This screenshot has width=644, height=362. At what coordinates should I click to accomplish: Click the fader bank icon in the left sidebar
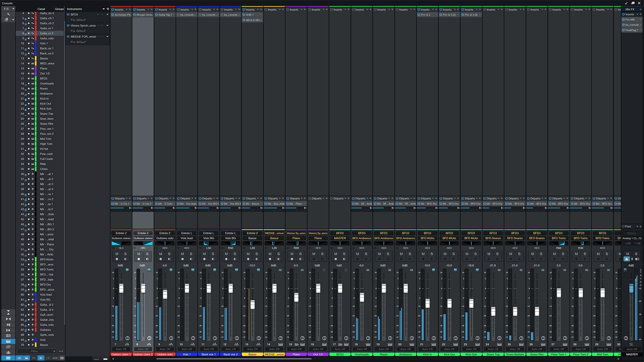pos(8,353)
